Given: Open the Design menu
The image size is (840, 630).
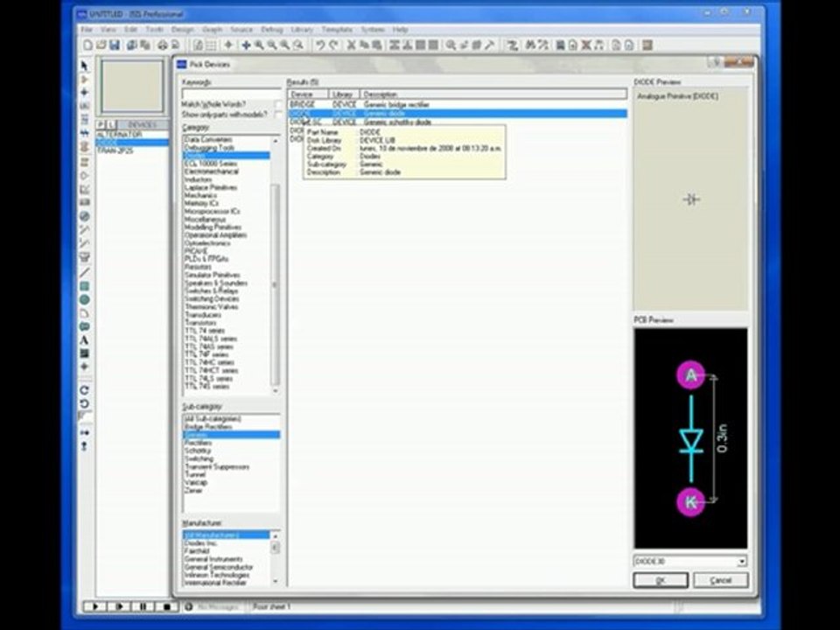Looking at the screenshot, I should 183,30.
